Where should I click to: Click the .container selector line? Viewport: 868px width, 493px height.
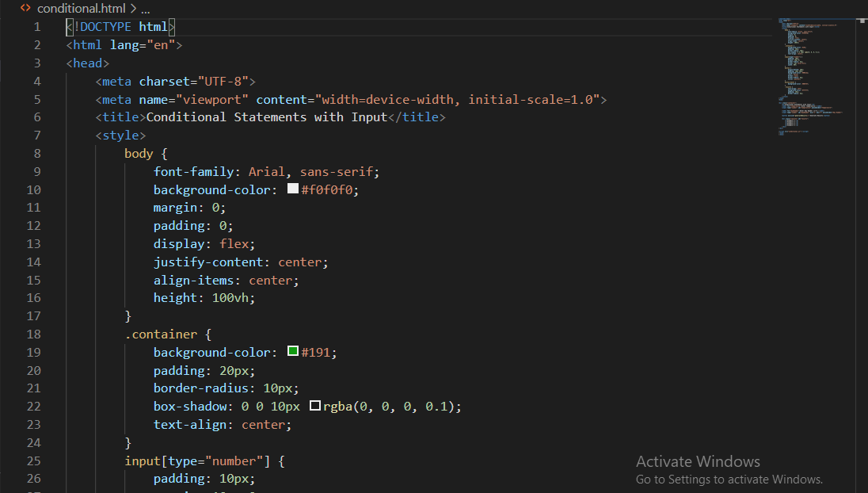[x=168, y=334]
